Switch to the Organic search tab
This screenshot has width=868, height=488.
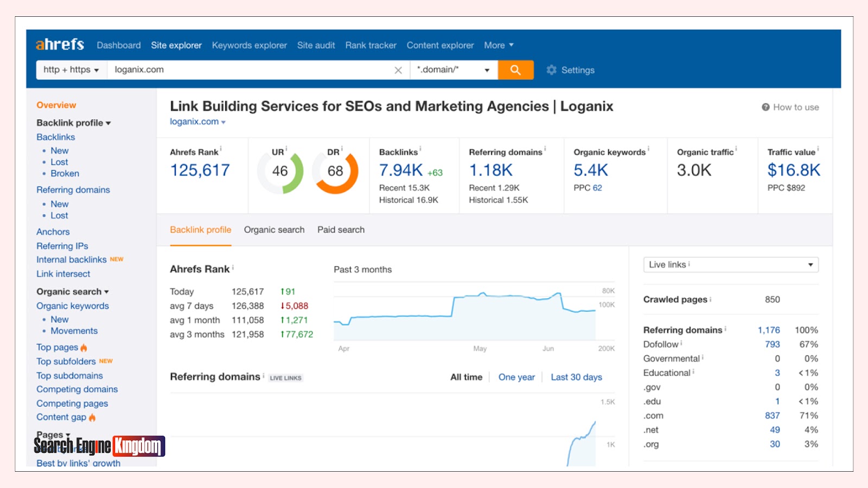[275, 230]
